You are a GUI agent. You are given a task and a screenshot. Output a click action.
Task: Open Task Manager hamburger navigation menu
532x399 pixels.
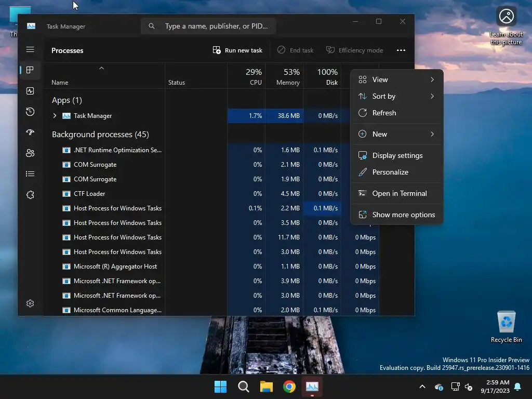point(30,49)
